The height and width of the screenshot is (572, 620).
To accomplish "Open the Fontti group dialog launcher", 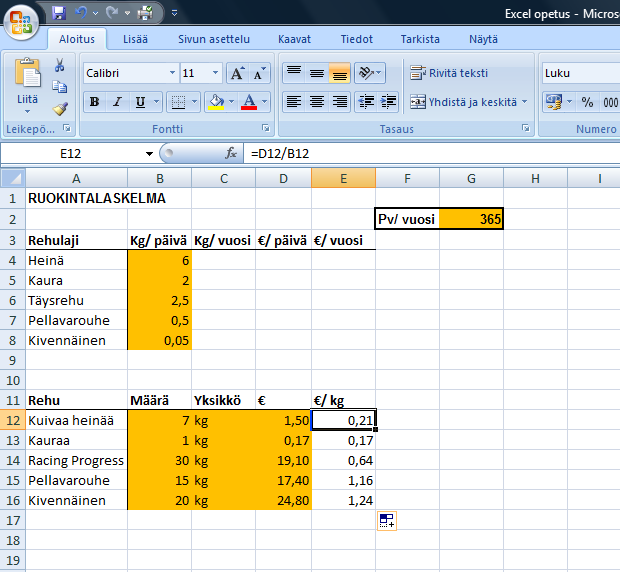I will coord(266,128).
